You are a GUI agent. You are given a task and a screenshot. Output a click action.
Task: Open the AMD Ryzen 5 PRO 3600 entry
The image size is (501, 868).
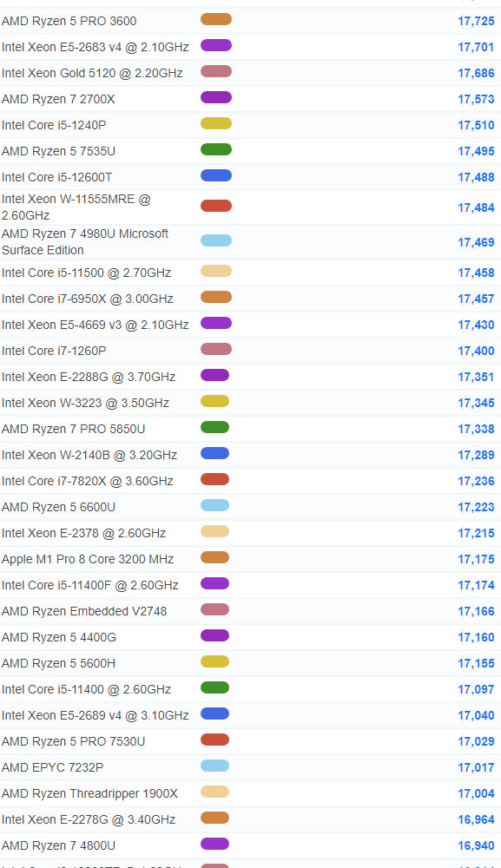pos(69,21)
